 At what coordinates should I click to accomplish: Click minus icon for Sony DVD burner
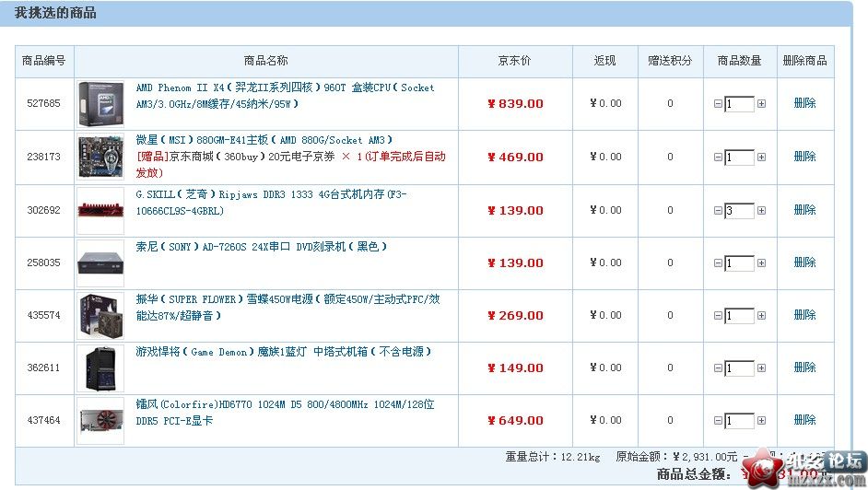pos(718,263)
